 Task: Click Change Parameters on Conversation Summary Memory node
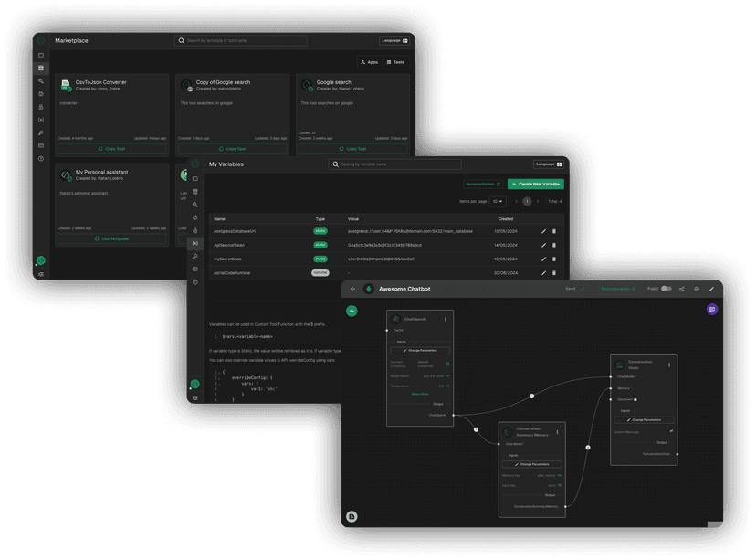pos(531,464)
